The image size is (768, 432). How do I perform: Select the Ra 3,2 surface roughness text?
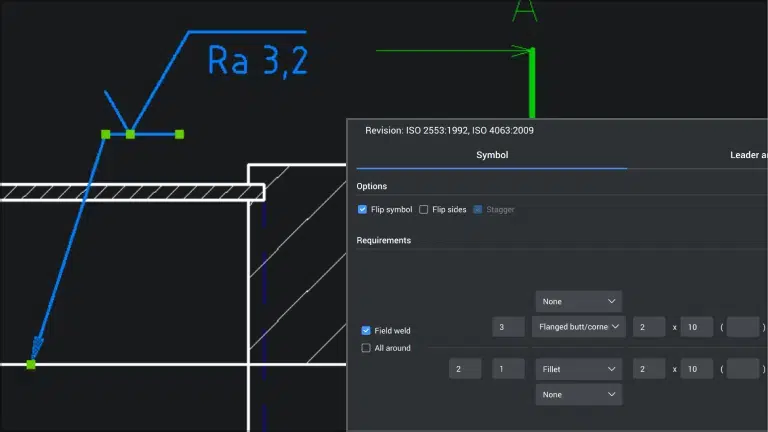coord(257,60)
